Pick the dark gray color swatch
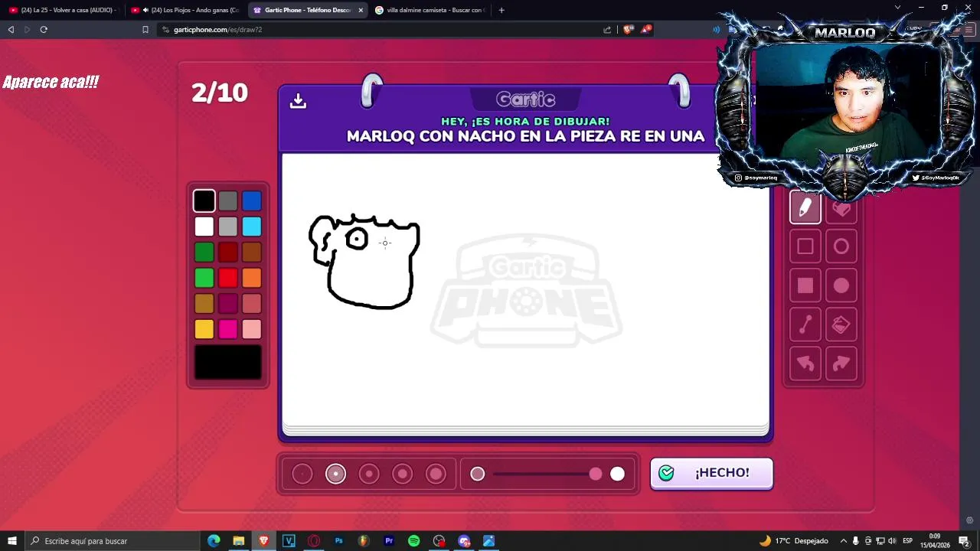This screenshot has height=551, width=980. click(227, 201)
